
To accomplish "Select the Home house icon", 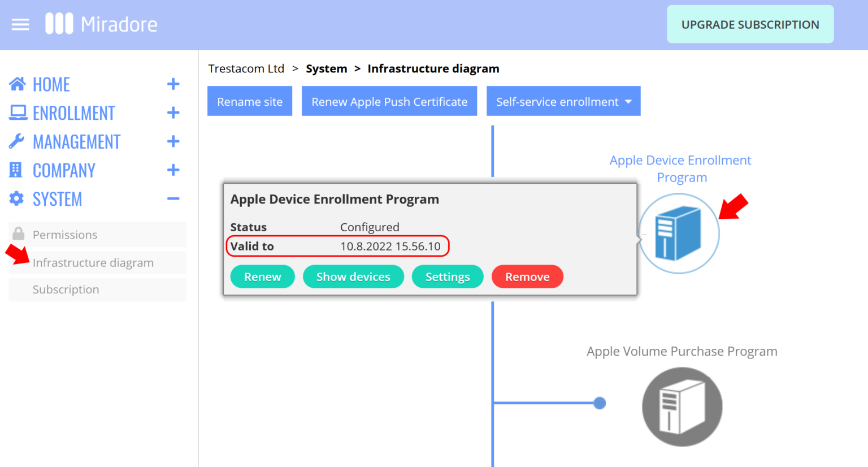I will click(18, 84).
